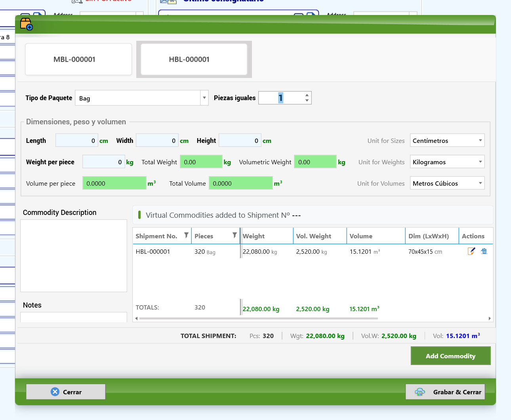
Task: Sort by the Vol. Weight column header
Action: (x=320, y=236)
